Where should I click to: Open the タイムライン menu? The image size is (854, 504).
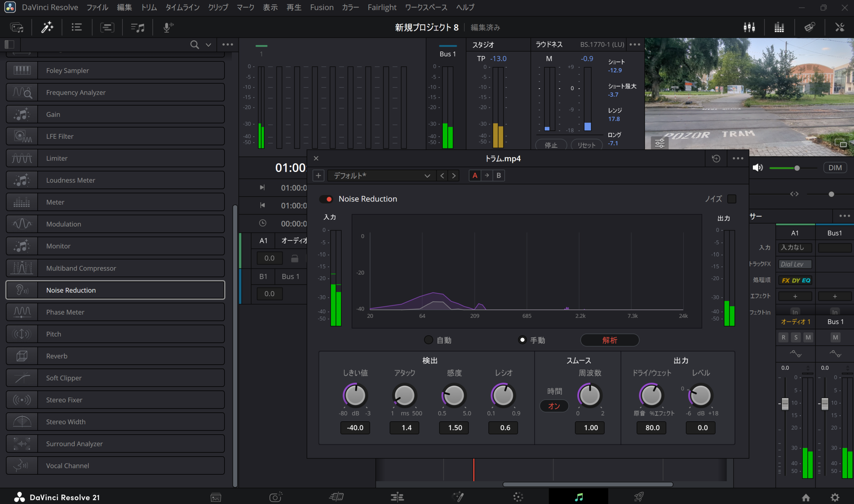(182, 7)
